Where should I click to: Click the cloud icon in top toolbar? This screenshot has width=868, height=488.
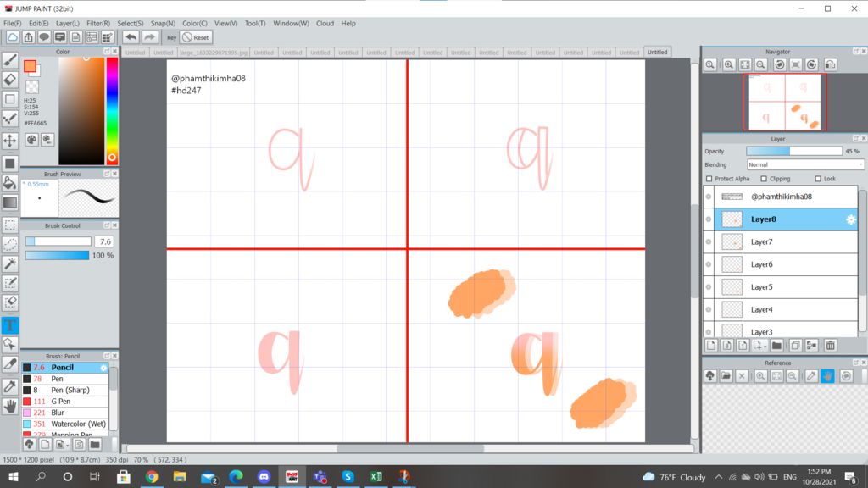tap(12, 37)
